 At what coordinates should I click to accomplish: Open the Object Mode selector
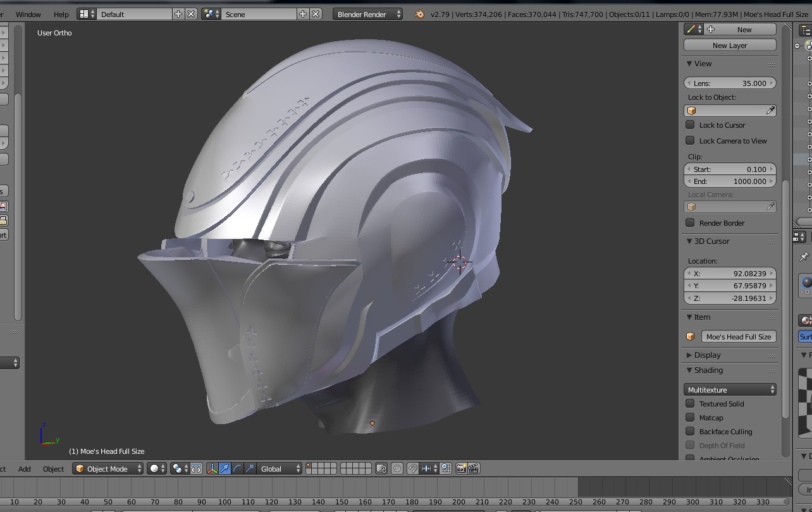coord(108,469)
